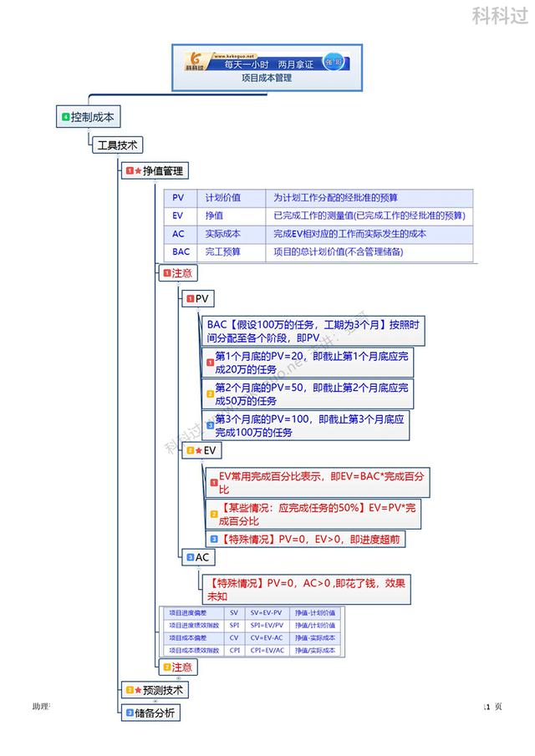Click the 科科过 logo in header banner
Screen dimensions: 535x756
195,61
